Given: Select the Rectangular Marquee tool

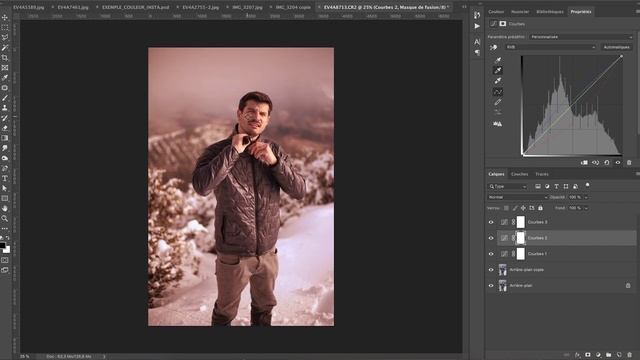Looking at the screenshot, I should (x=5, y=27).
